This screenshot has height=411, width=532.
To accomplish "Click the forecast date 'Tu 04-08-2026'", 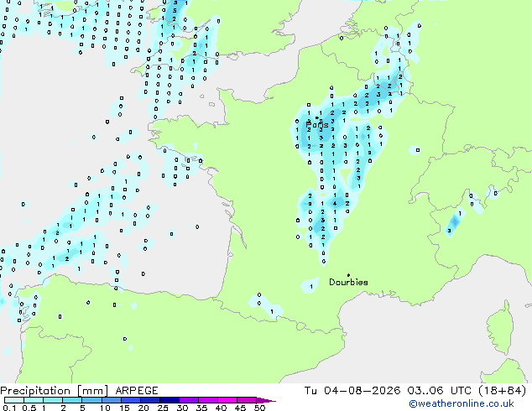I will coord(352,391).
